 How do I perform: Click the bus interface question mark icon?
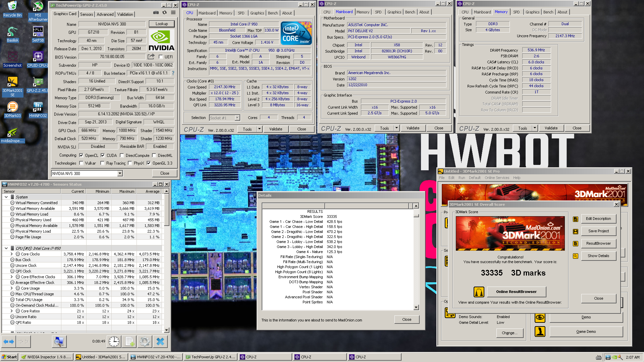pyautogui.click(x=173, y=73)
